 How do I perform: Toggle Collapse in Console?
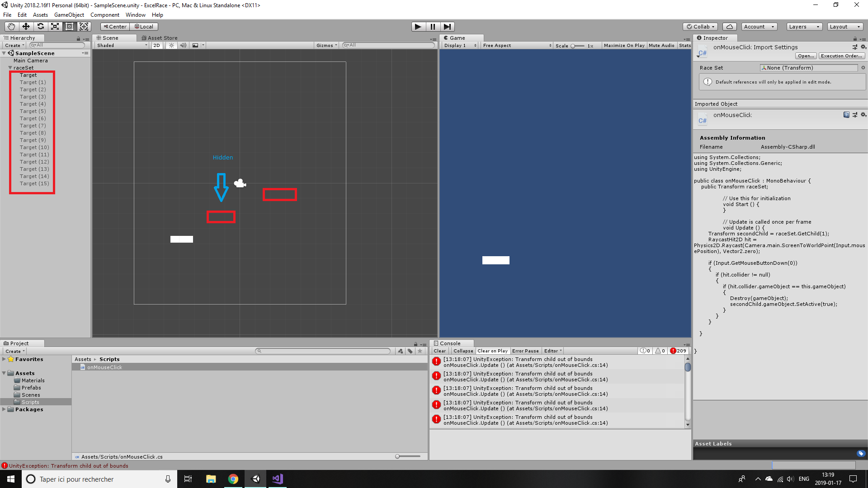(463, 351)
